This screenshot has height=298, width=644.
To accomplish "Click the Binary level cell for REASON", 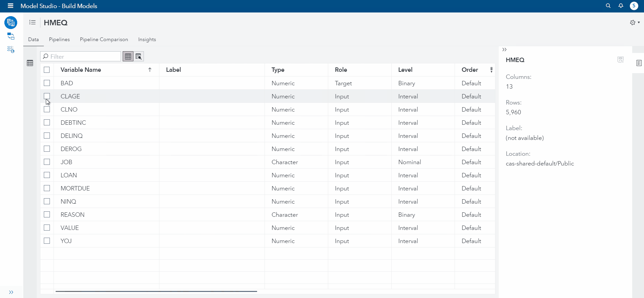I will pos(423,215).
